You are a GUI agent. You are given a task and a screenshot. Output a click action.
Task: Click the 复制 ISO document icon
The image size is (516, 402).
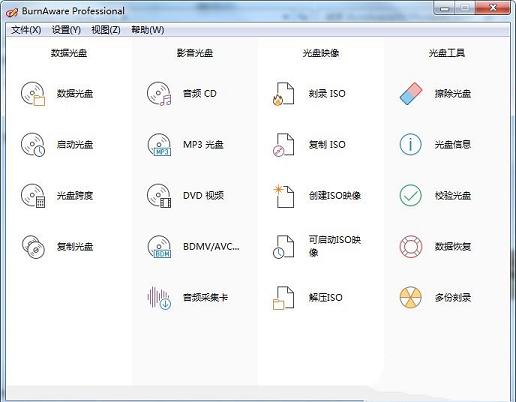pyautogui.click(x=283, y=145)
